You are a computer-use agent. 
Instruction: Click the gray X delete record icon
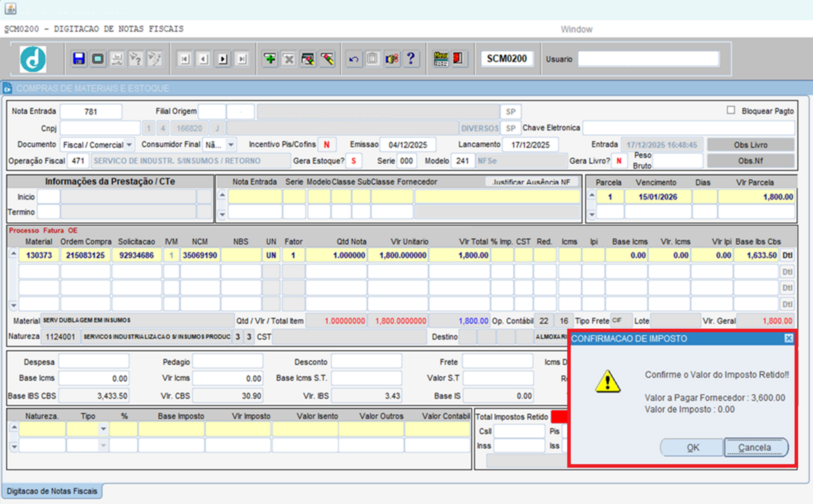(x=289, y=59)
